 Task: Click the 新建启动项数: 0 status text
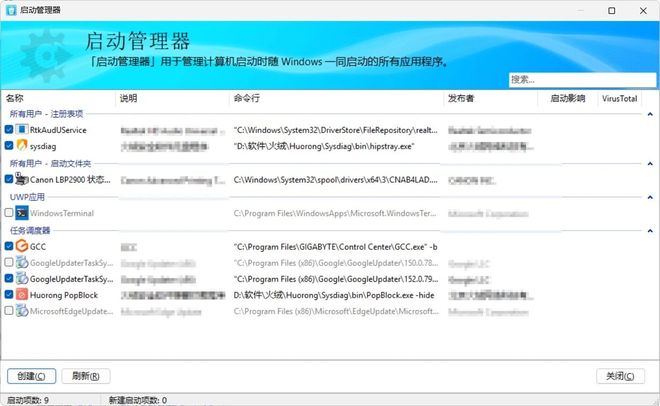tap(138, 400)
